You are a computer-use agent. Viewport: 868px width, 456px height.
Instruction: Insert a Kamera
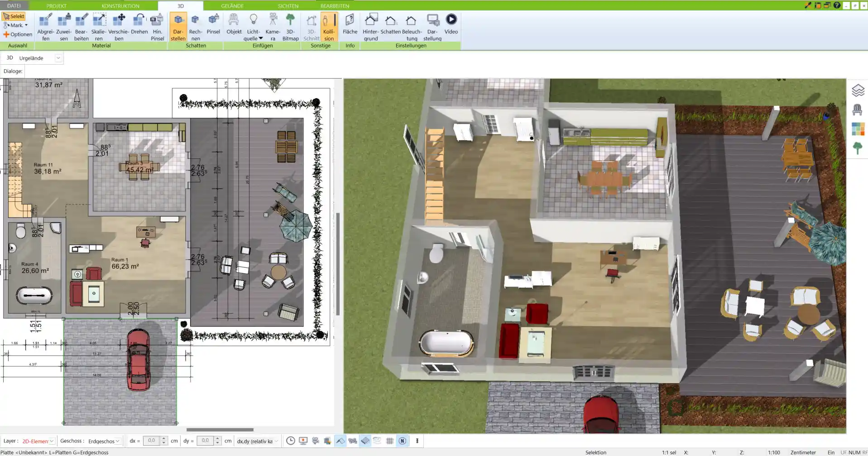click(273, 27)
